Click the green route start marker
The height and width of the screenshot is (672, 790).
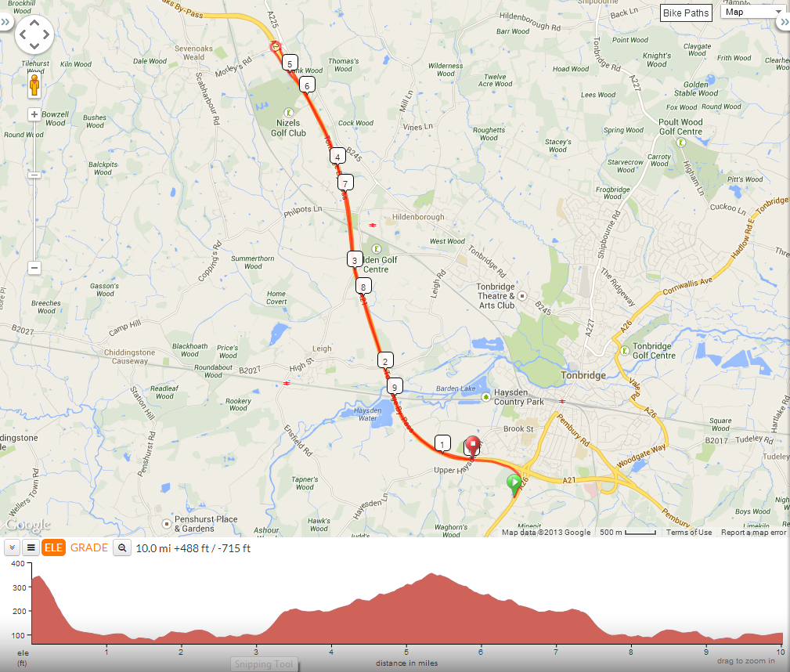coord(514,485)
